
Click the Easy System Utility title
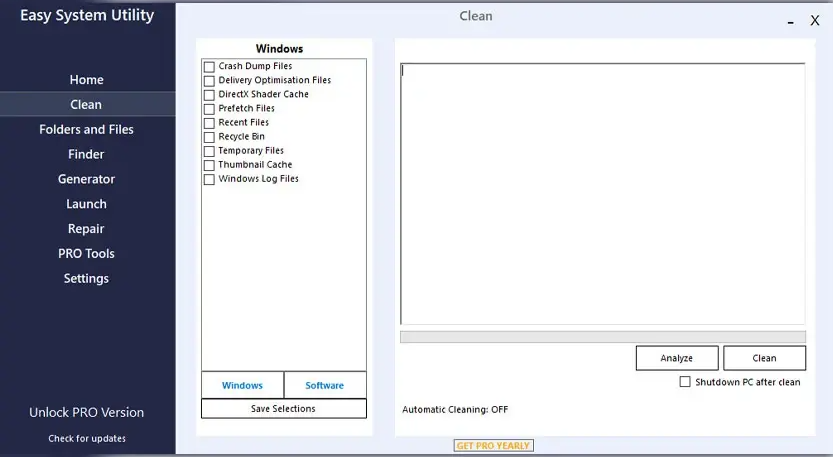pos(87,15)
